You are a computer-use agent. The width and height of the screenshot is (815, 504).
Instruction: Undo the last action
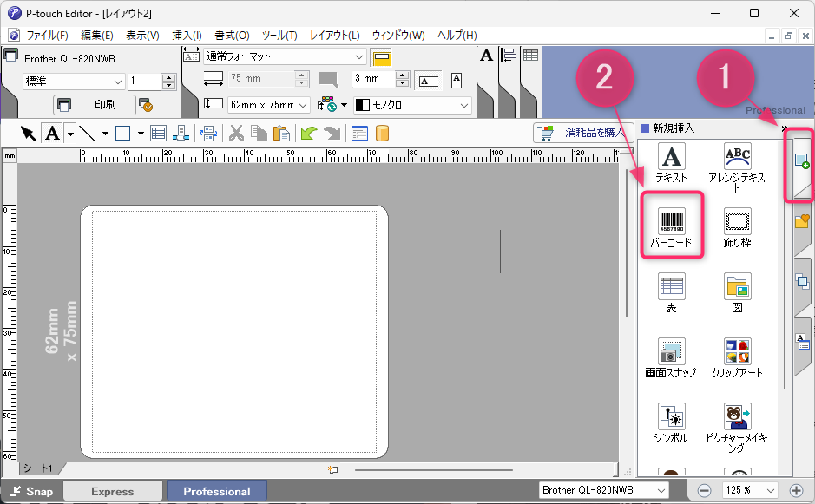coord(309,134)
